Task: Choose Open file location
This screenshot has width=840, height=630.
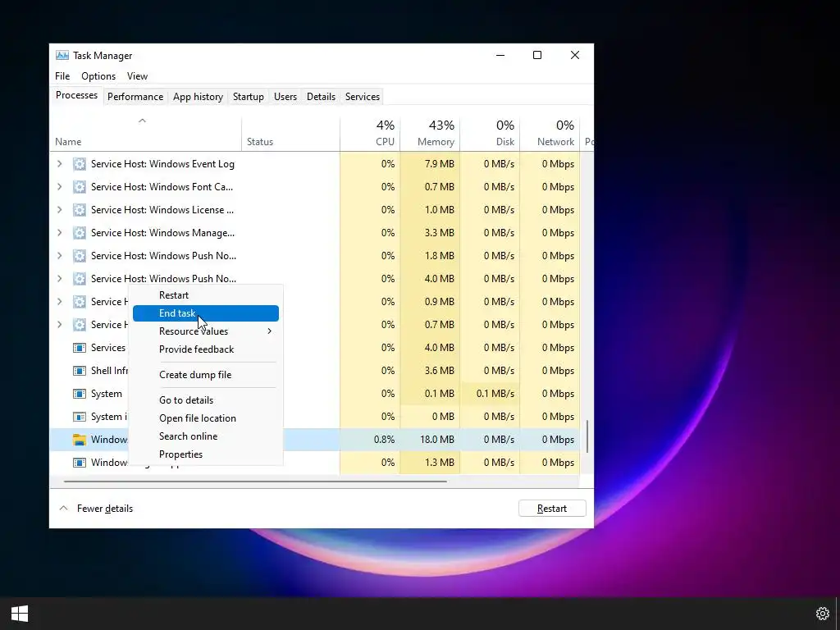Action: tap(206, 418)
